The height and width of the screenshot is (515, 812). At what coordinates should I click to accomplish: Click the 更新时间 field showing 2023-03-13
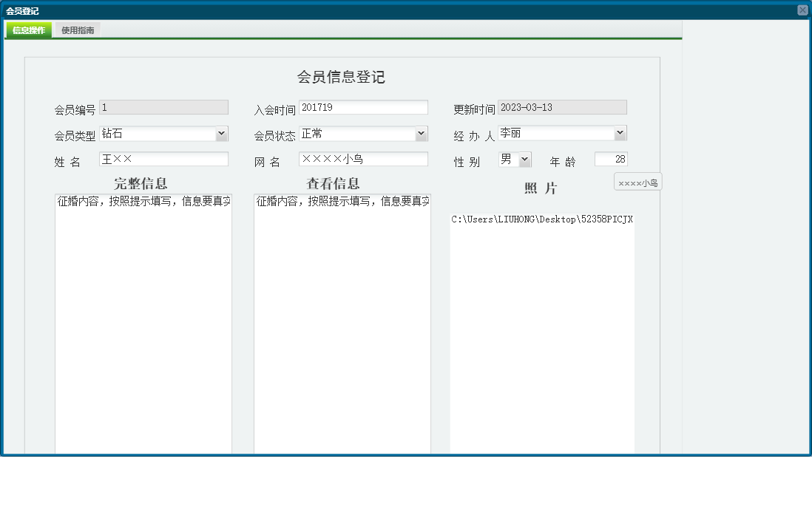click(x=562, y=106)
